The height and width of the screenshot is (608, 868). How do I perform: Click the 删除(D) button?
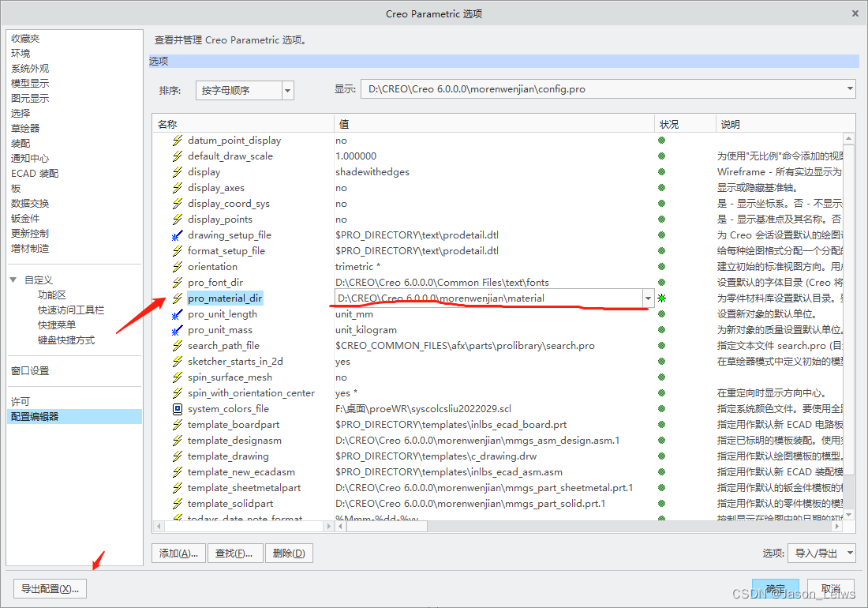(x=289, y=553)
